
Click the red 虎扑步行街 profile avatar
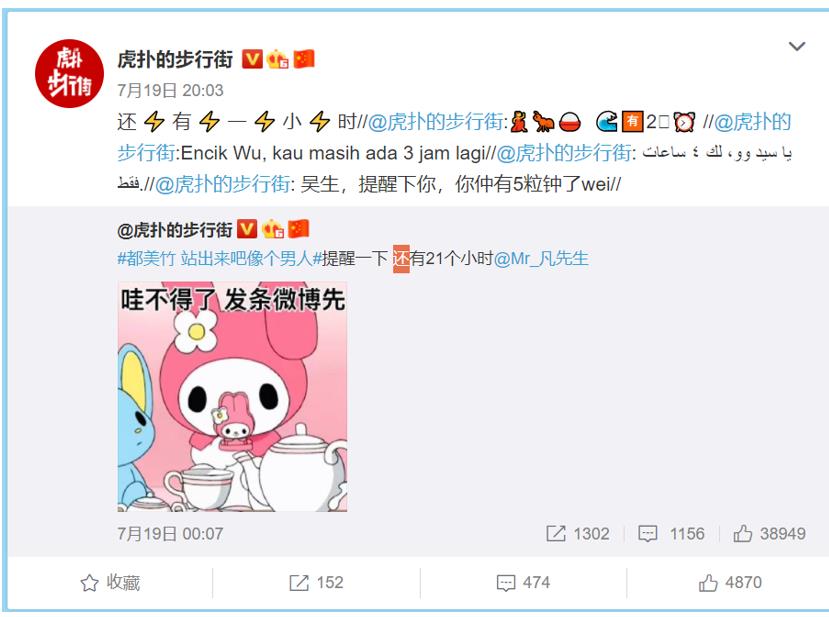pos(69,73)
